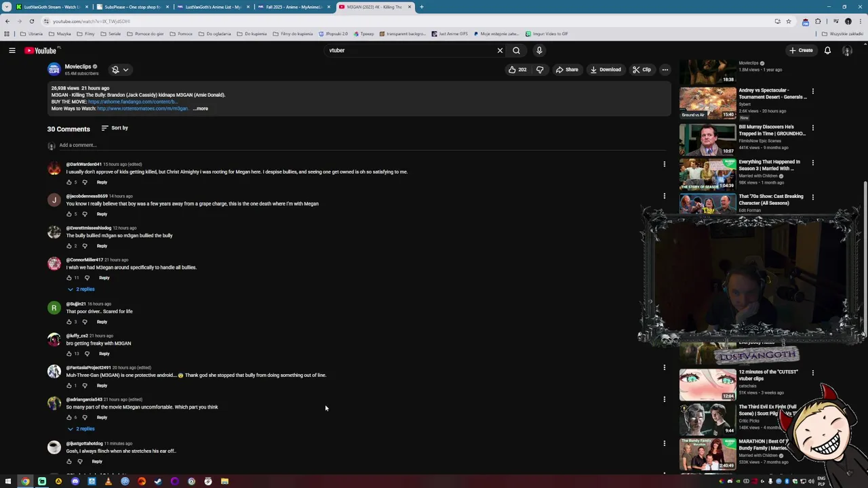Open options for @adriangarcia543 comment

click(x=664, y=399)
